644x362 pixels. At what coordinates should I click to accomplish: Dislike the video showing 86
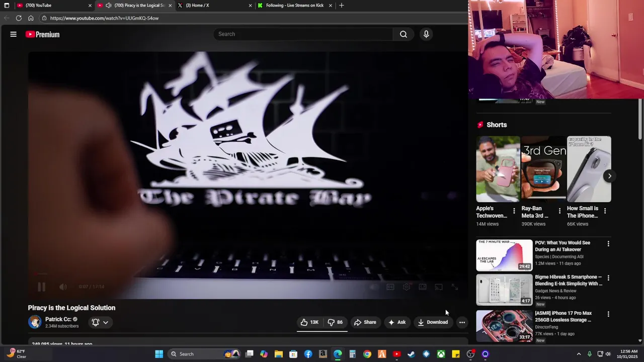[335, 322]
